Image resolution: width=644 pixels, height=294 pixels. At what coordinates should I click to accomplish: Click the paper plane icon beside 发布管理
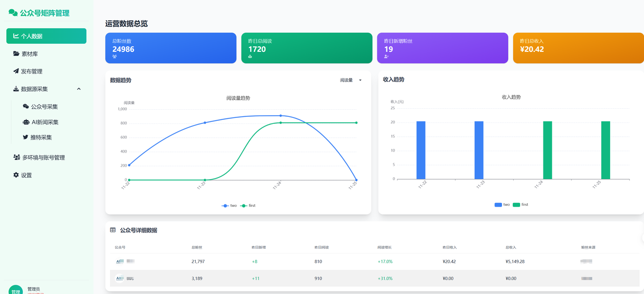(x=16, y=71)
